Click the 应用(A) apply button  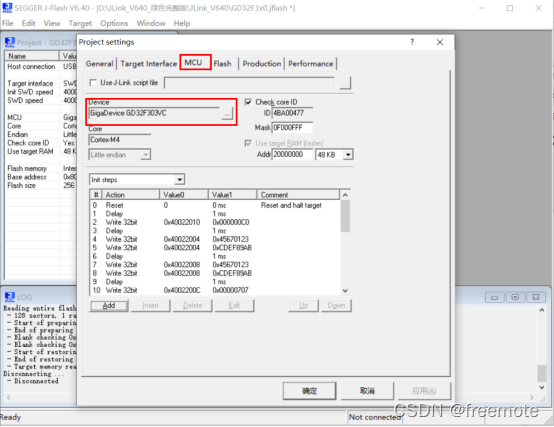pos(424,391)
